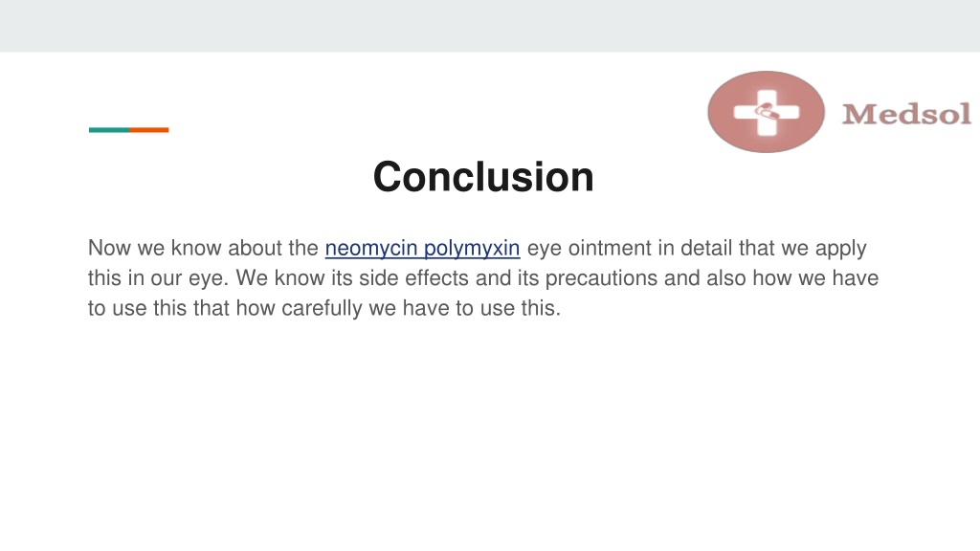Click the white cross in Medsol logo
Viewport: 980px width, 551px height.
(x=767, y=113)
